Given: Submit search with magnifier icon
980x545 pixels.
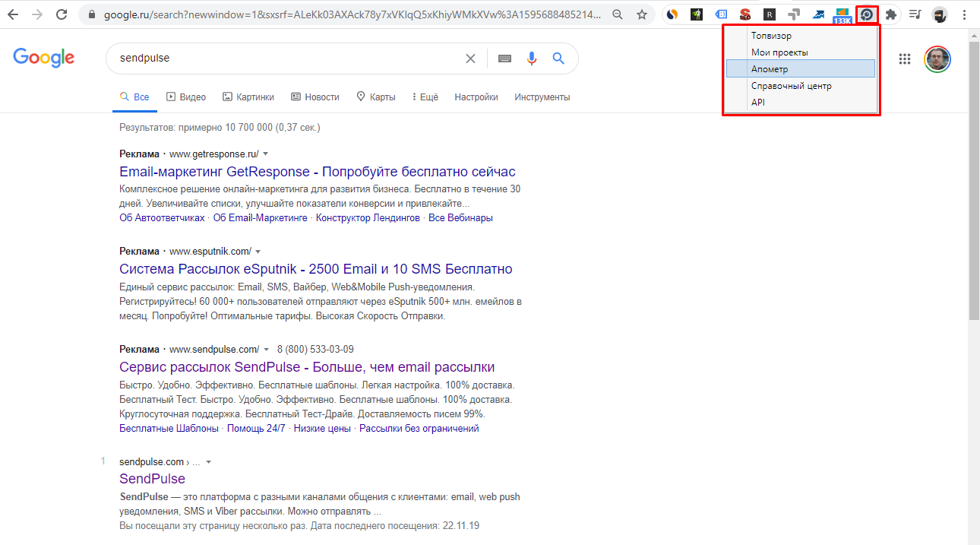Looking at the screenshot, I should click(x=558, y=59).
